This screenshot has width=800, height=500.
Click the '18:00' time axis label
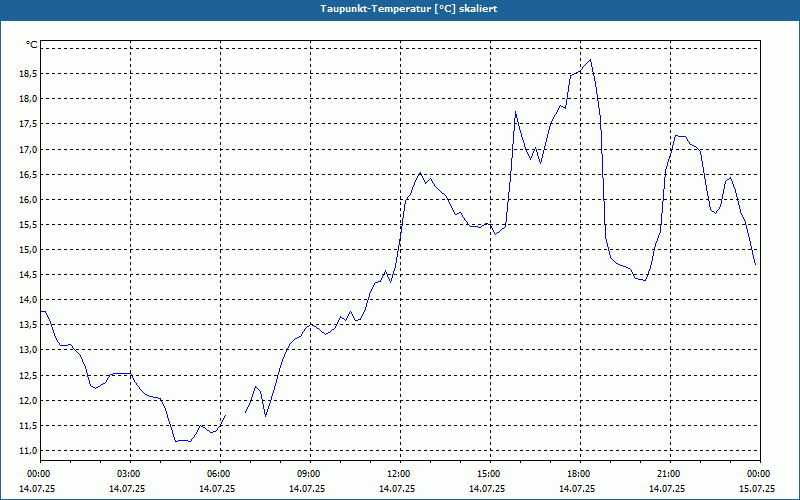(x=580, y=474)
